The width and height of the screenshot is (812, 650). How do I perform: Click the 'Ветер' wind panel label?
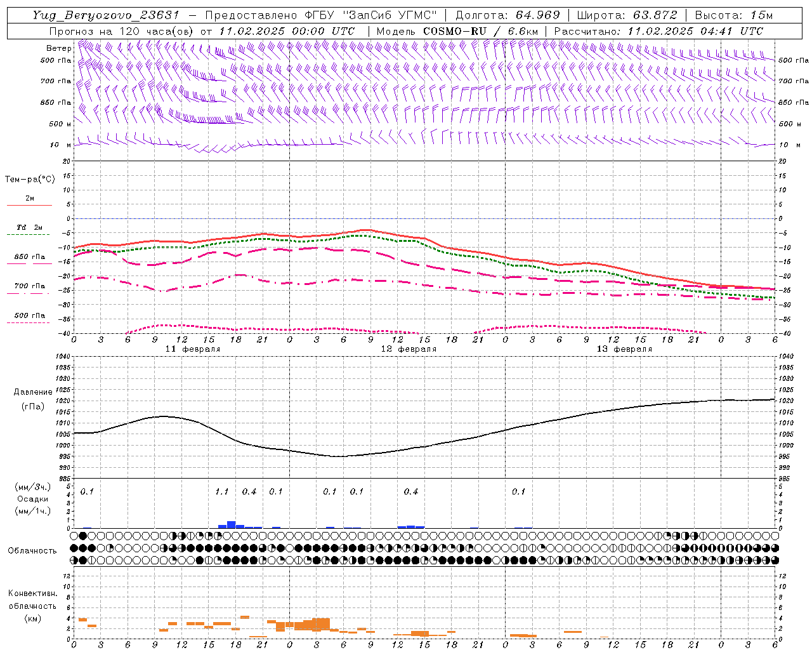[x=58, y=48]
